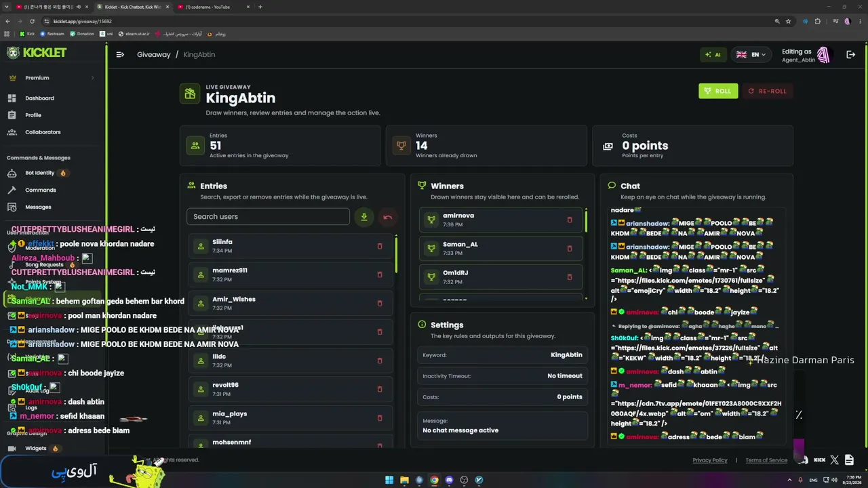Remove winner Saman_AL with trash icon
Screen dimensions: 868x488
[x=570, y=248]
